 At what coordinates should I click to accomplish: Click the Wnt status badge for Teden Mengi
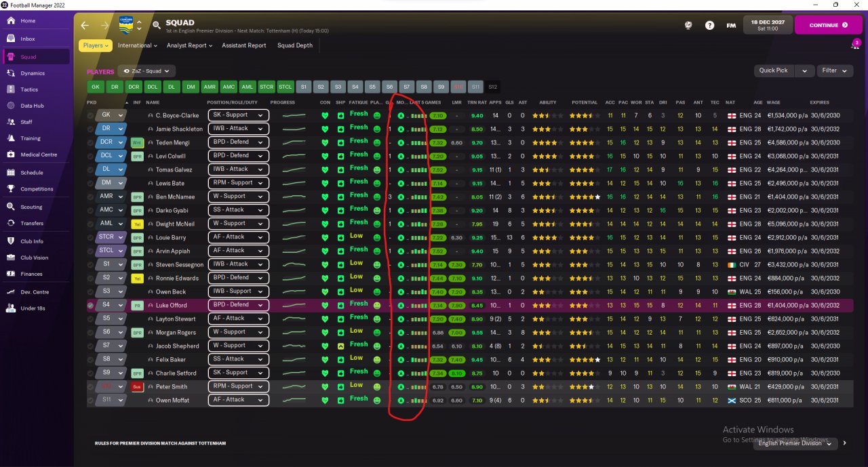click(137, 143)
